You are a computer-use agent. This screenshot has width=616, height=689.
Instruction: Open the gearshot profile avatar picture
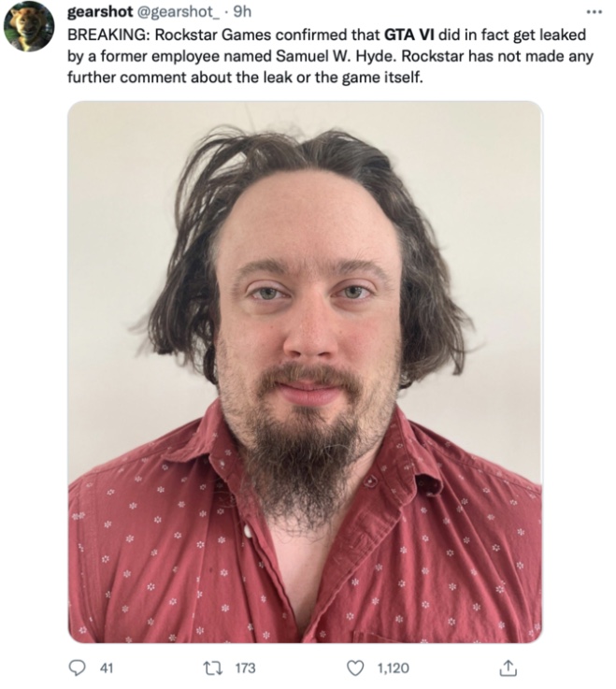(29, 26)
